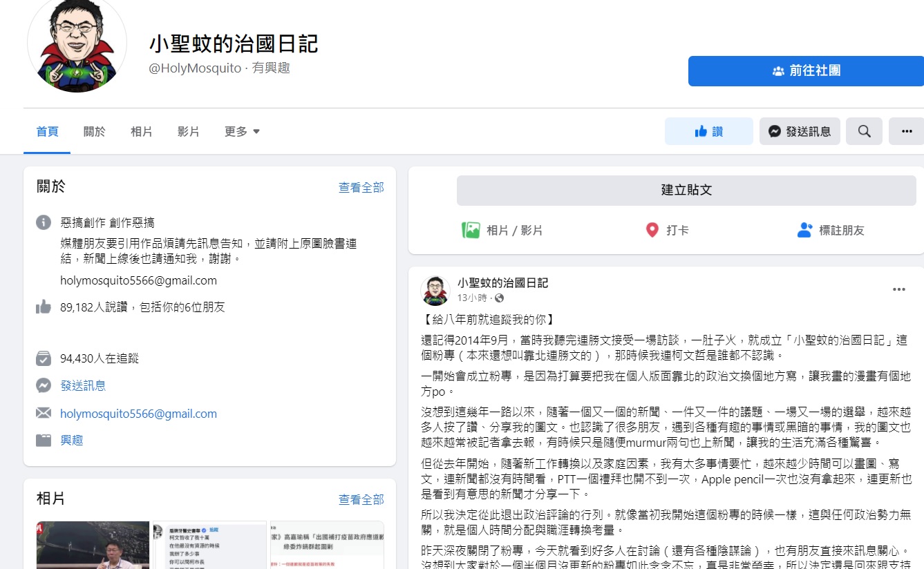Click the envelope icon beside the email link
This screenshot has height=569, width=924.
pos(44,414)
